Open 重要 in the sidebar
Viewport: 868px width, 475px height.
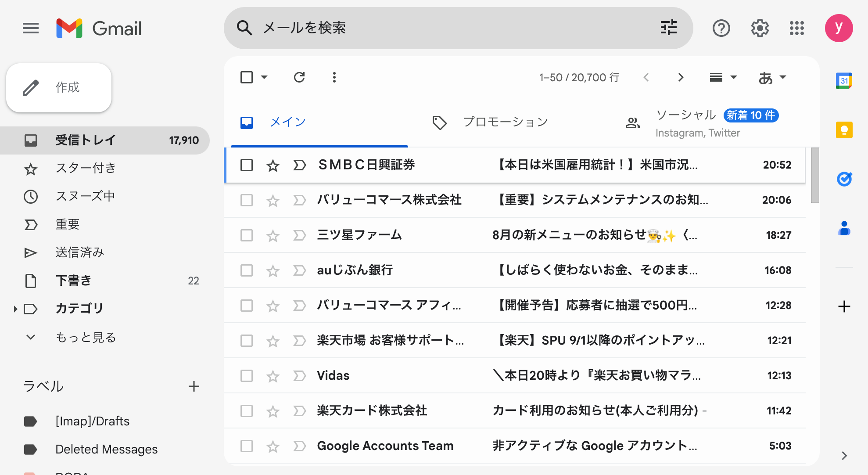(104, 224)
